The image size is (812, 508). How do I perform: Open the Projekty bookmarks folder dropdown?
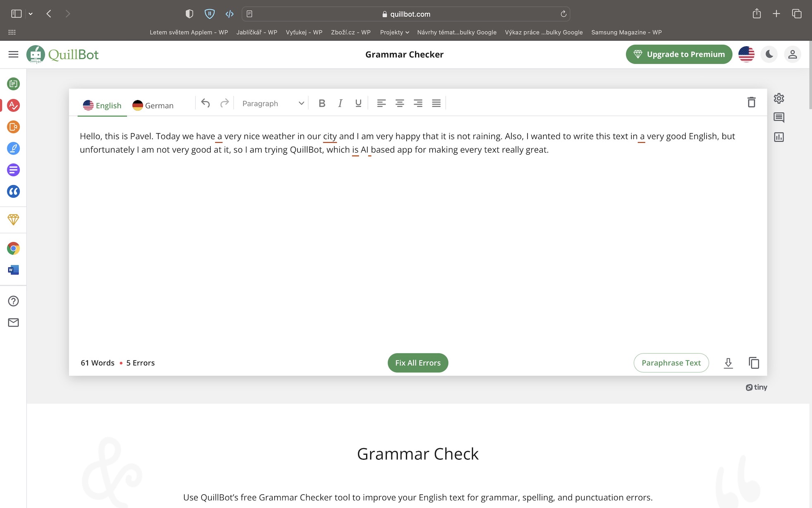[394, 32]
